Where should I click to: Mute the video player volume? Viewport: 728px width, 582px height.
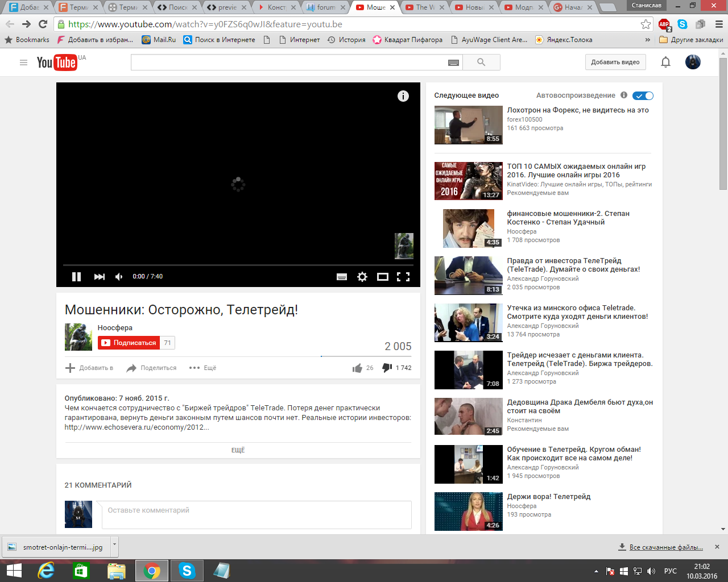[119, 277]
